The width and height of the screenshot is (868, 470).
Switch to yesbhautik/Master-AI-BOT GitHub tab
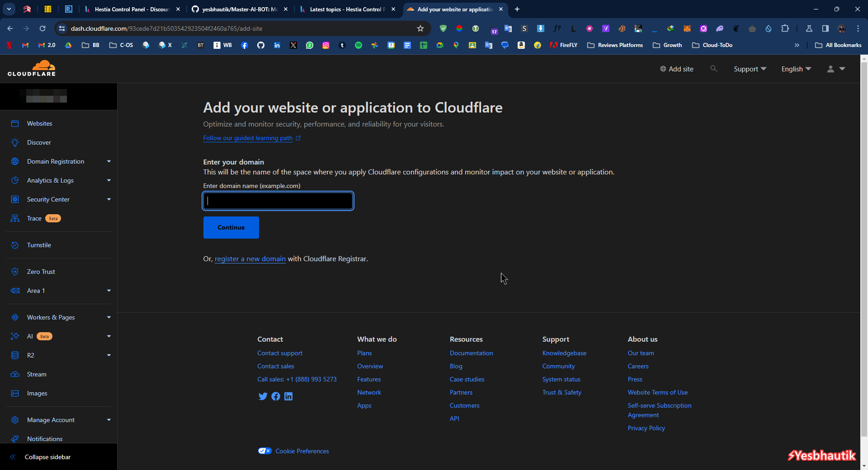(x=240, y=9)
